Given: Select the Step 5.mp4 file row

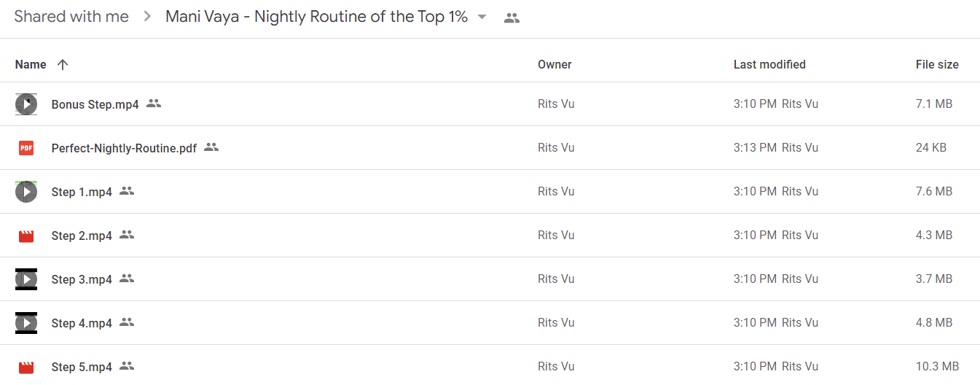Looking at the screenshot, I should pyautogui.click(x=490, y=367).
